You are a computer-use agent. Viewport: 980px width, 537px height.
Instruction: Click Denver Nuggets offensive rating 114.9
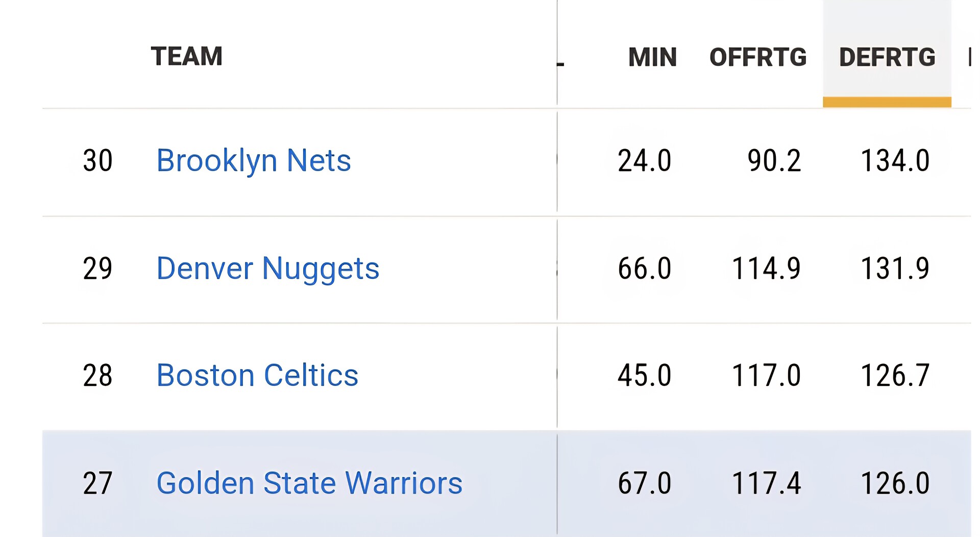pyautogui.click(x=766, y=268)
